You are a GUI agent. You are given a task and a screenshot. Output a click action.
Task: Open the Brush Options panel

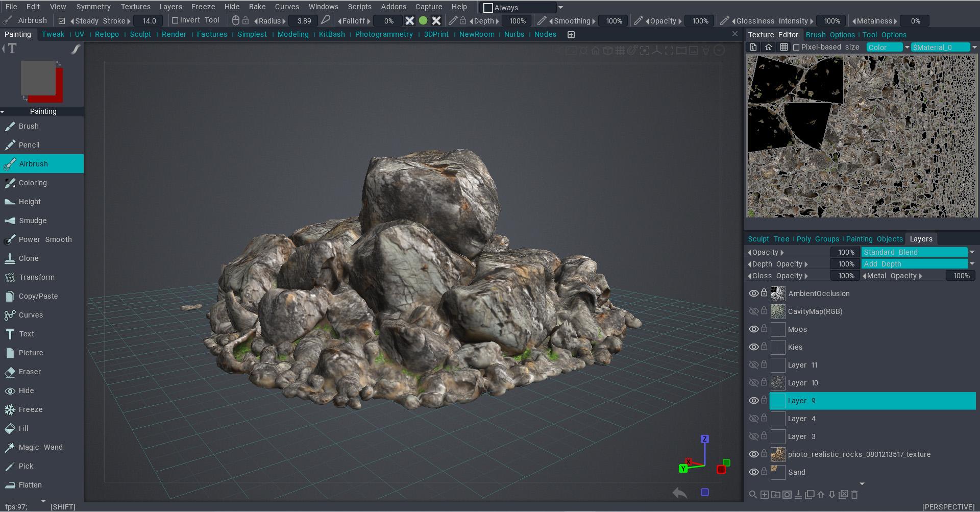click(x=830, y=35)
